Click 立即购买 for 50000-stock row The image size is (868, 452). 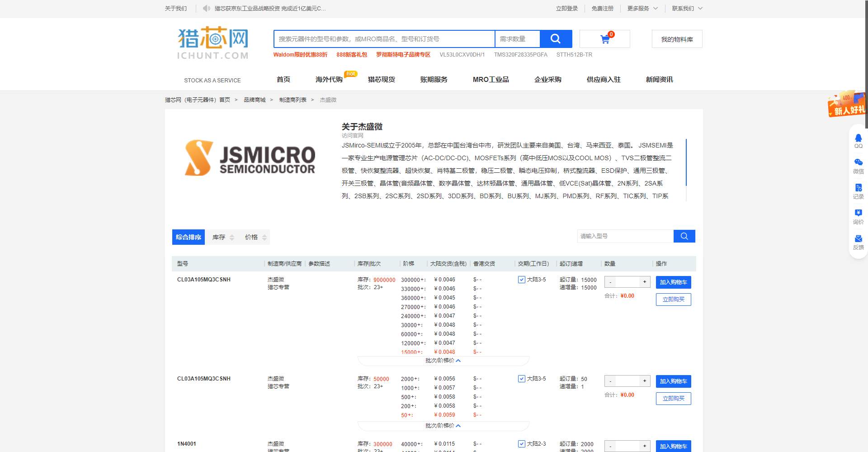click(x=673, y=399)
